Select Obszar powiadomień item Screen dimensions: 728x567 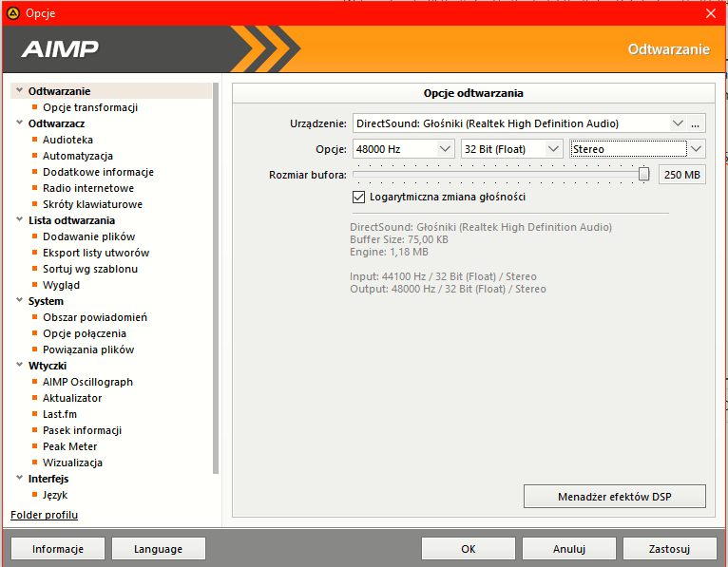95,317
